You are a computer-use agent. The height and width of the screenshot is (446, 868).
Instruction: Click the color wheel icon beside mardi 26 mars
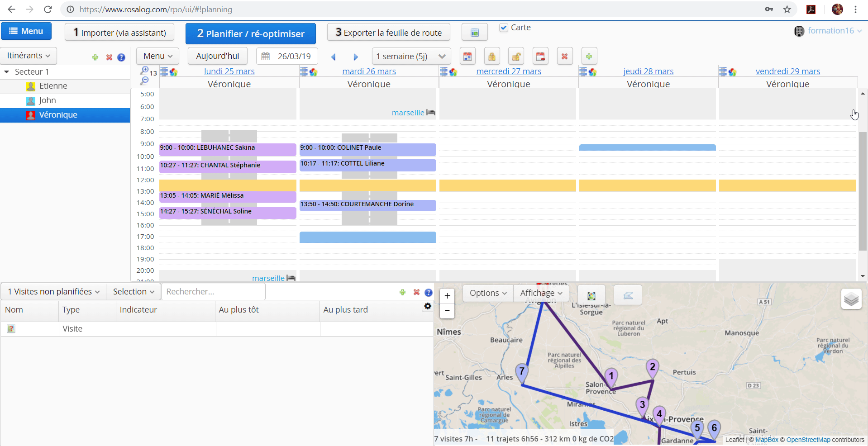coord(313,72)
